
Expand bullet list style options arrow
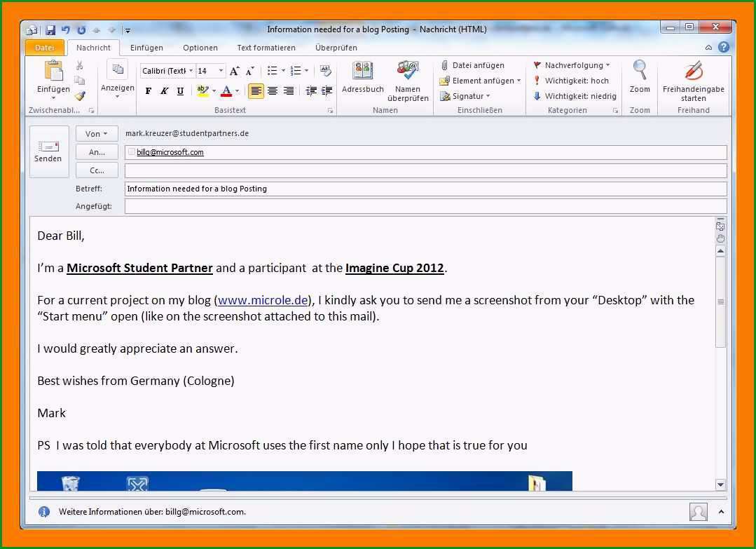[x=283, y=71]
